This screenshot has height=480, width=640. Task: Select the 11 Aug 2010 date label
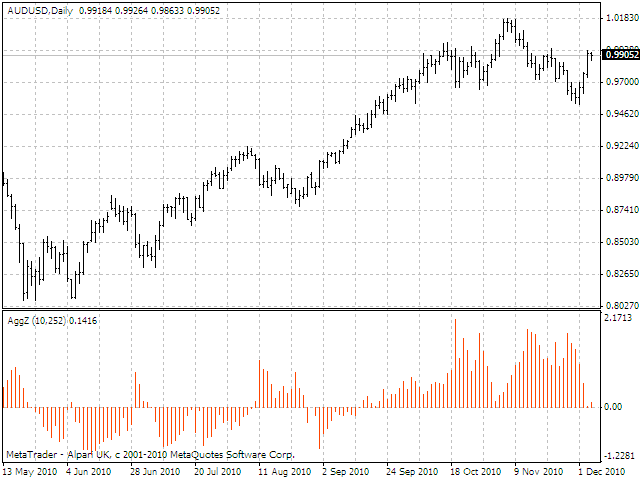tap(278, 471)
